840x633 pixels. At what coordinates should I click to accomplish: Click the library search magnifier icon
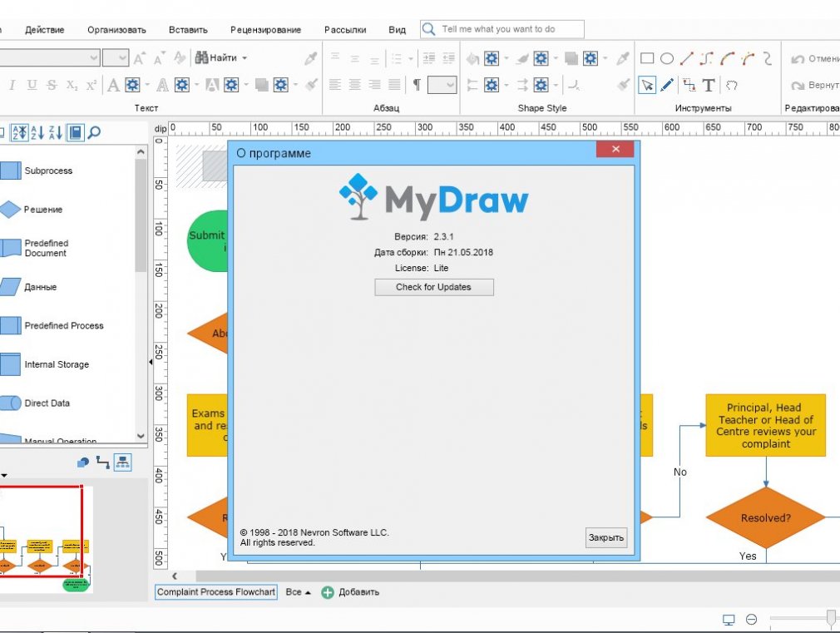click(x=94, y=132)
